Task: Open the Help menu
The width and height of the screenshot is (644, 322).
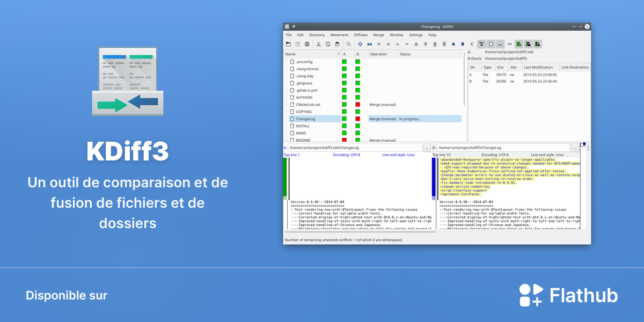Action: tap(432, 35)
